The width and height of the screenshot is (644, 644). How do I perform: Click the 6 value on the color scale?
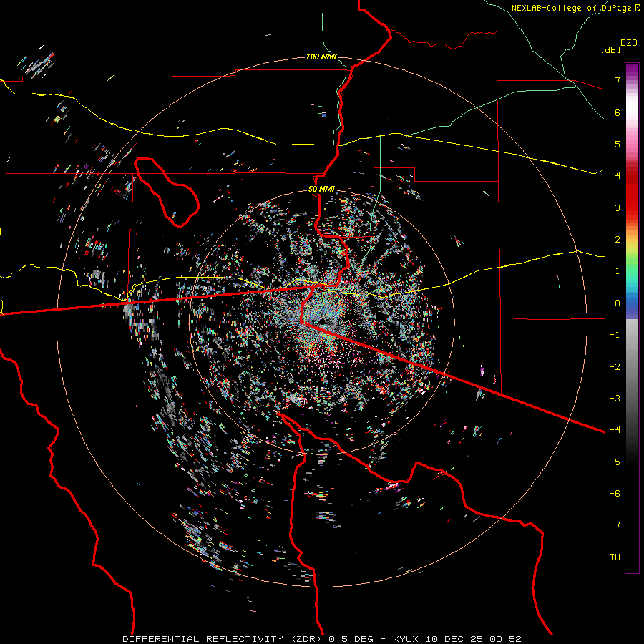pos(618,112)
